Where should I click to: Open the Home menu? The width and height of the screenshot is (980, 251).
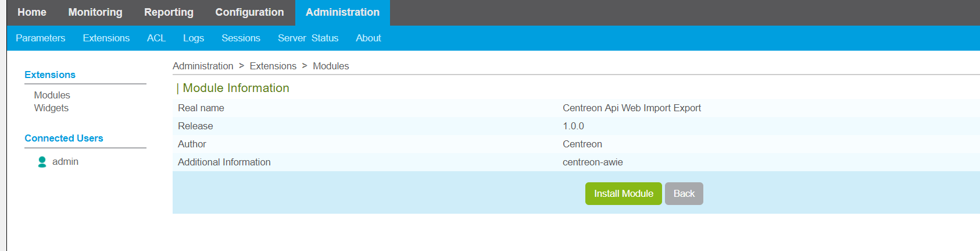[32, 12]
